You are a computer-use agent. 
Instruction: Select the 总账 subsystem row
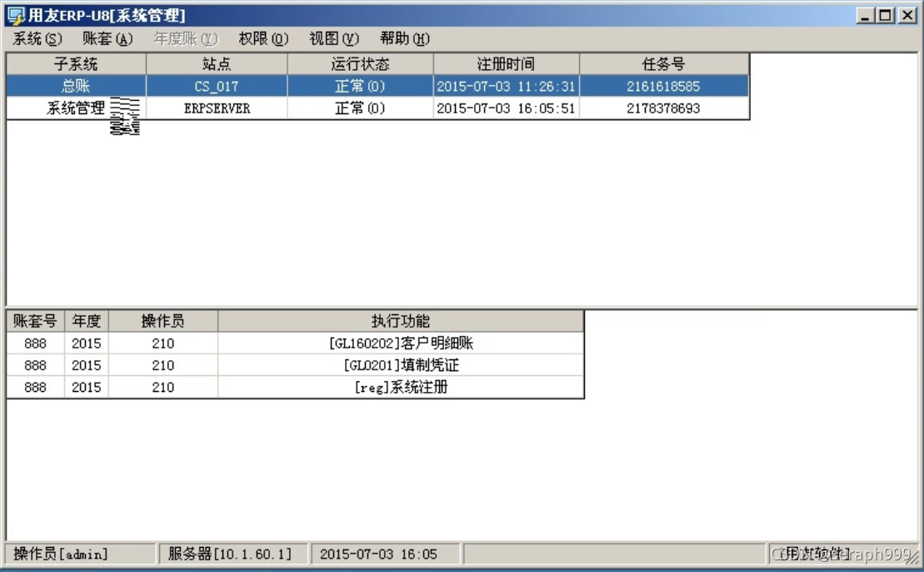click(377, 86)
